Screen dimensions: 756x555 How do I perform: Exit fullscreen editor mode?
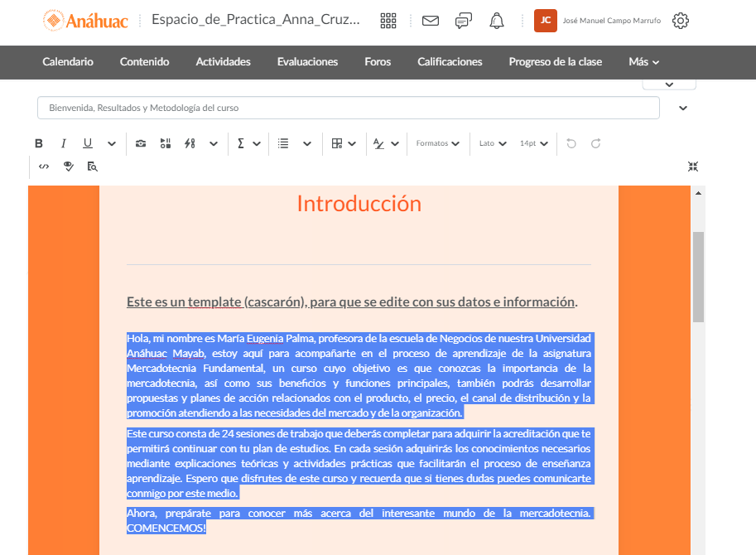[693, 166]
